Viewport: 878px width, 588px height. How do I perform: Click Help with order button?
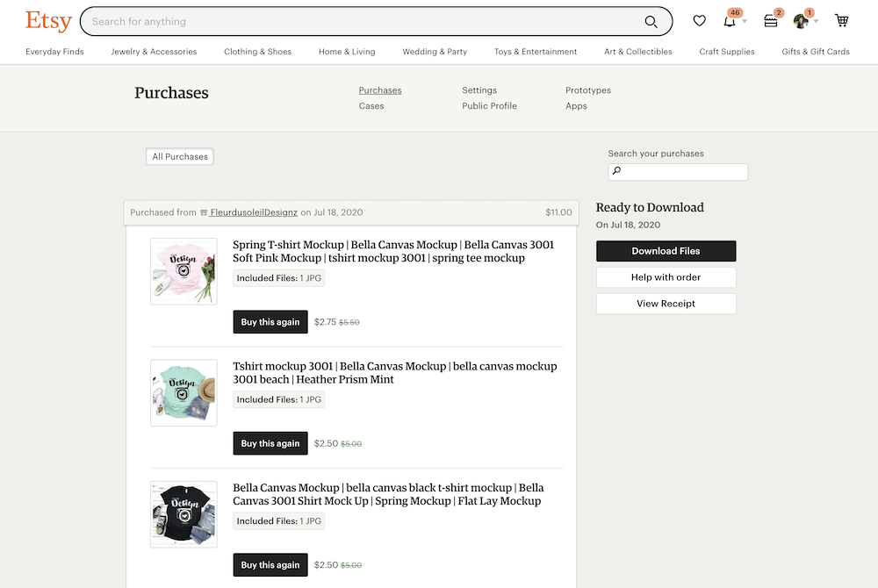[666, 277]
